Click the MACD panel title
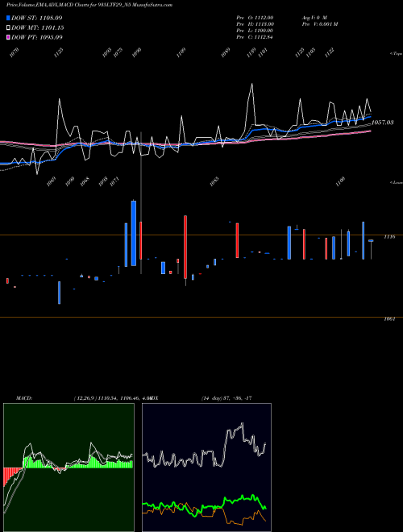Image resolution: width=403 pixels, height=532 pixels. point(24,398)
